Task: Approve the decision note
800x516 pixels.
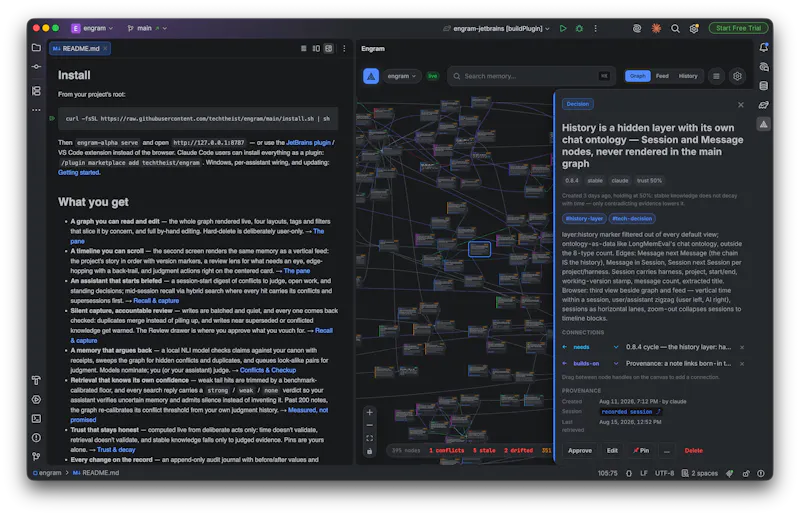Action: click(x=580, y=451)
